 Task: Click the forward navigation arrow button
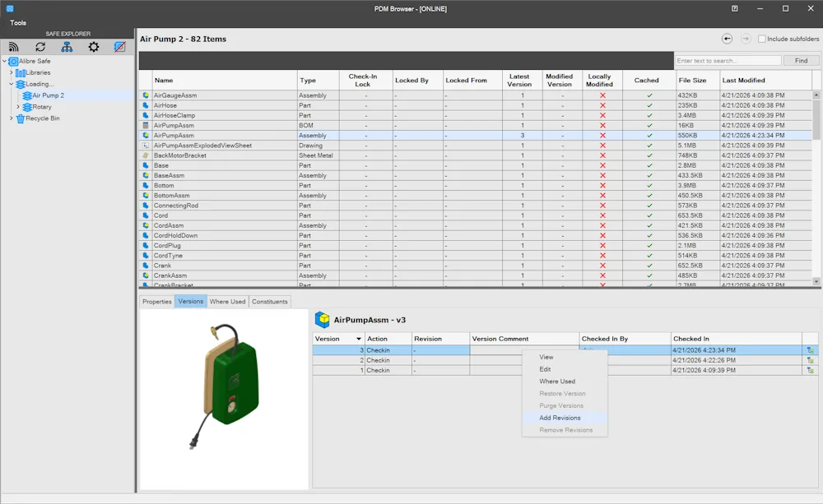(x=746, y=39)
